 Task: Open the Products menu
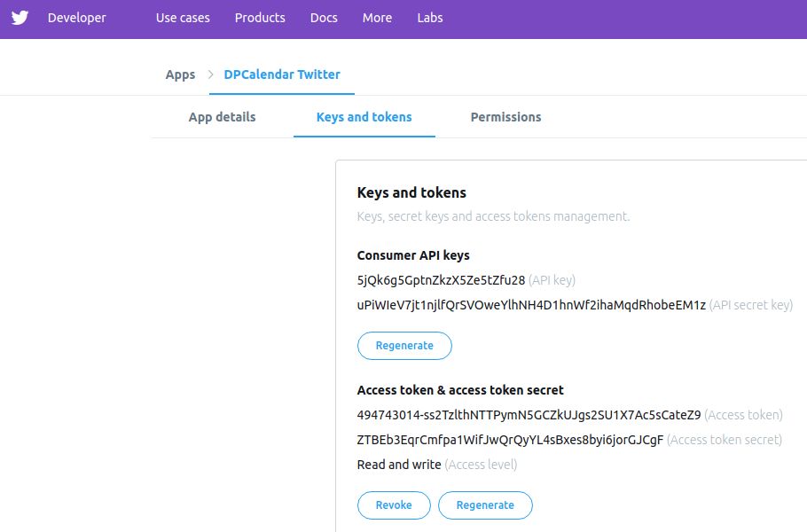[260, 18]
